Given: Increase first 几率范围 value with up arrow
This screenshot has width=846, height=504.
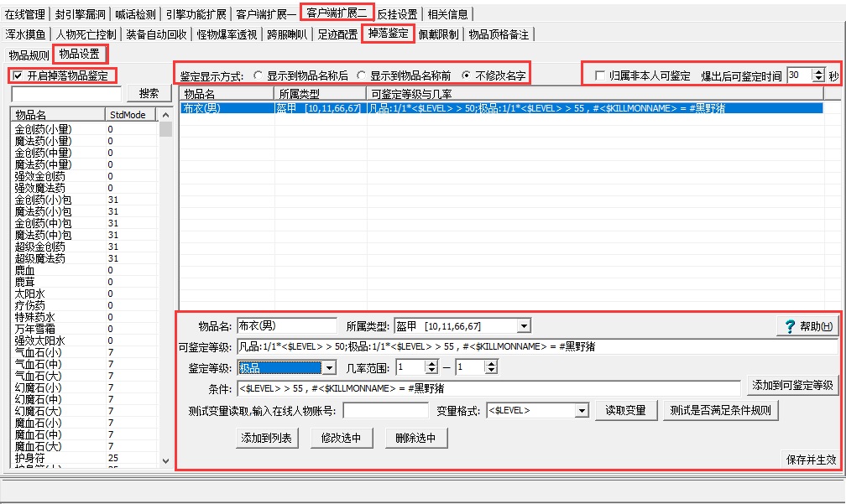Looking at the screenshot, I should click(x=431, y=365).
